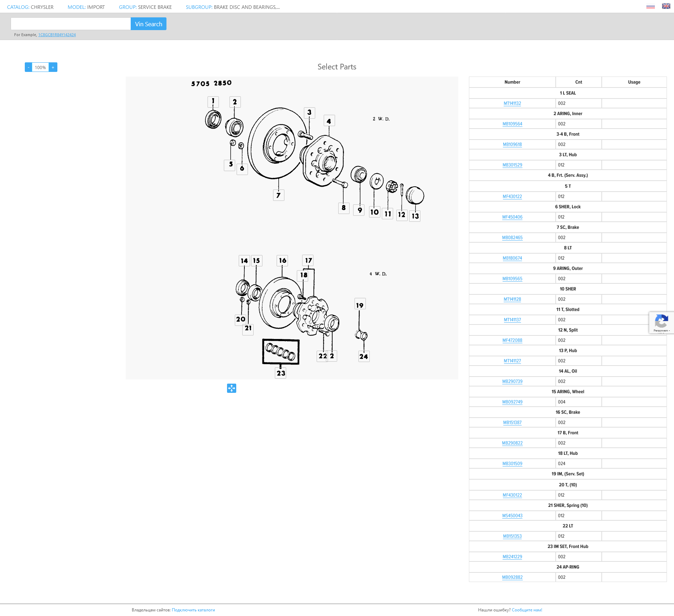This screenshot has width=674, height=616.
Task: Open the MODEL breadcrumb link
Action: pyautogui.click(x=86, y=7)
